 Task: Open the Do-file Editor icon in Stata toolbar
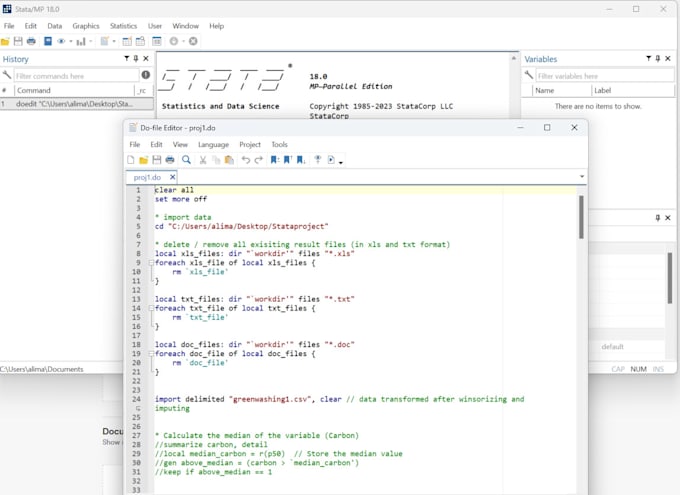105,41
